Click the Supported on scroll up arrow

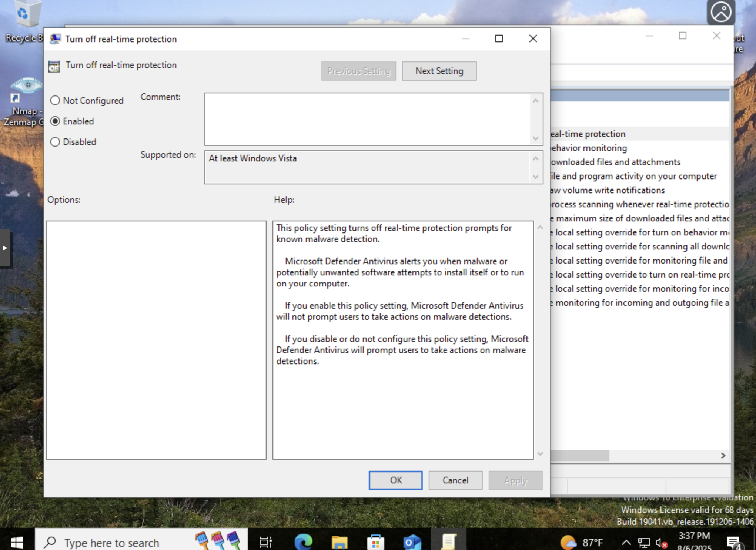[536, 158]
